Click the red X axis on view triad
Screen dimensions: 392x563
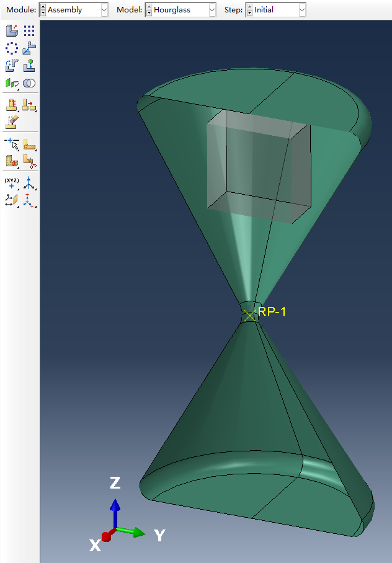108,535
